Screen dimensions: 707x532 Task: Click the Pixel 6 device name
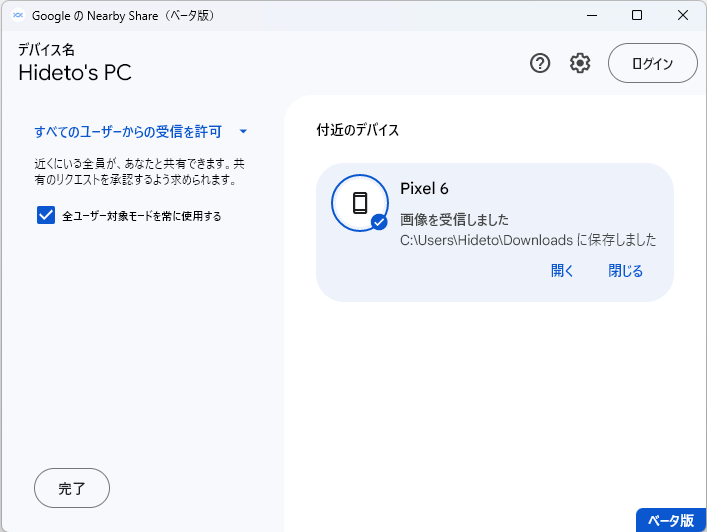(424, 188)
